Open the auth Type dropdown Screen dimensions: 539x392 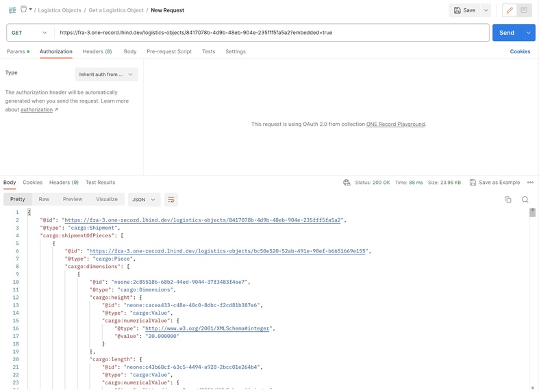coord(106,75)
